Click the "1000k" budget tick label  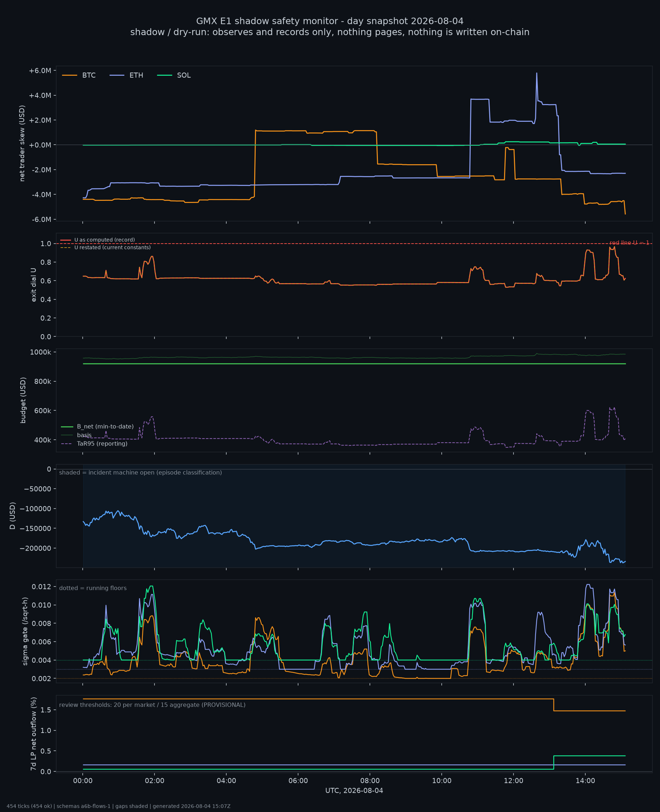click(41, 353)
